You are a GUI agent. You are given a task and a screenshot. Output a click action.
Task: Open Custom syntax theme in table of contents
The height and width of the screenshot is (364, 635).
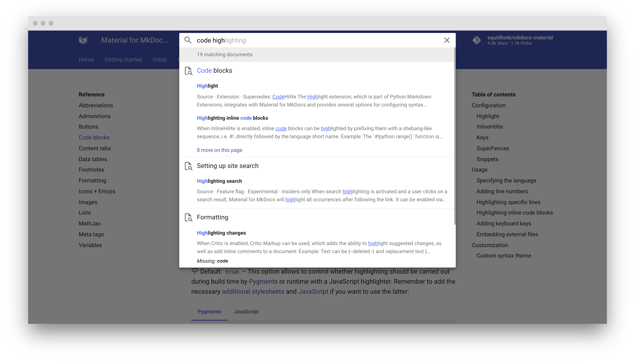tap(504, 256)
